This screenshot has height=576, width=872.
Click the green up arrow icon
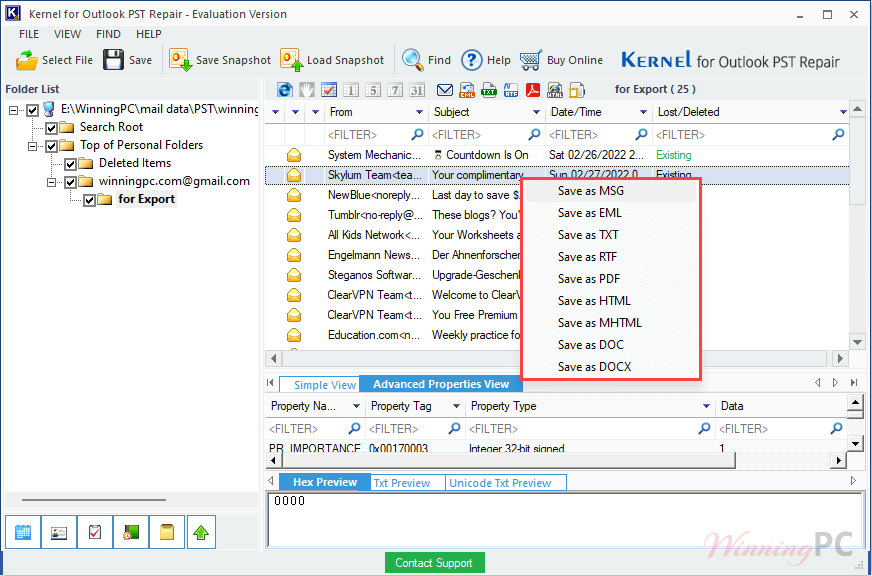click(x=201, y=532)
